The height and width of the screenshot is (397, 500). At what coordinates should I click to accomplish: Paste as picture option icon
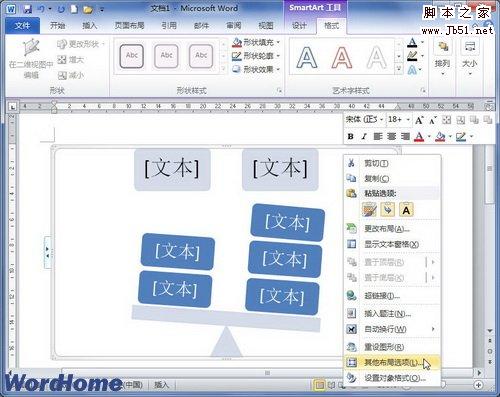pos(388,210)
